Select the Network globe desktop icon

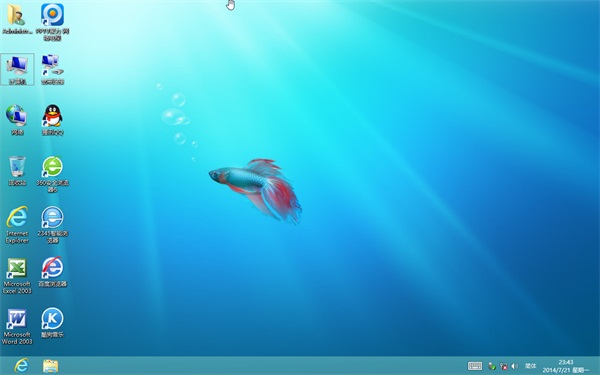point(16,120)
